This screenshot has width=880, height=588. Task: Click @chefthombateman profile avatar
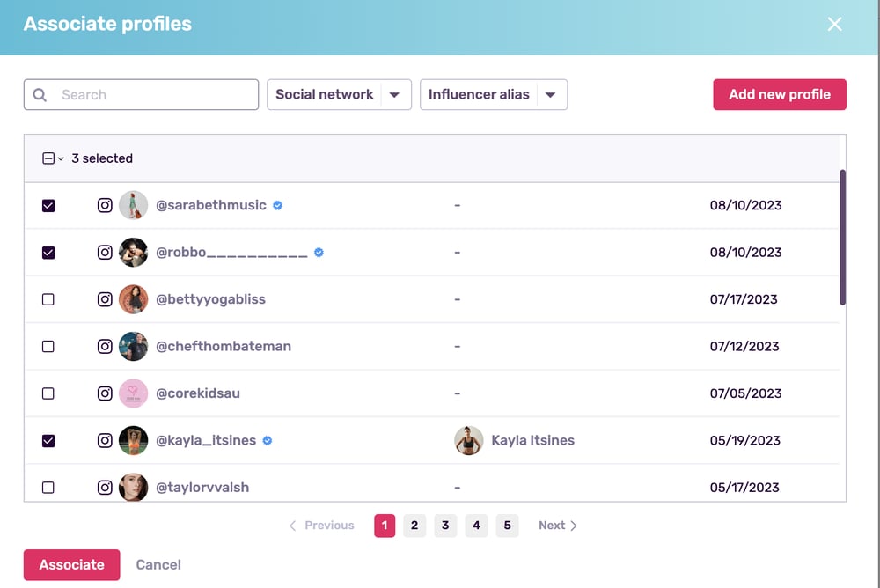click(134, 347)
